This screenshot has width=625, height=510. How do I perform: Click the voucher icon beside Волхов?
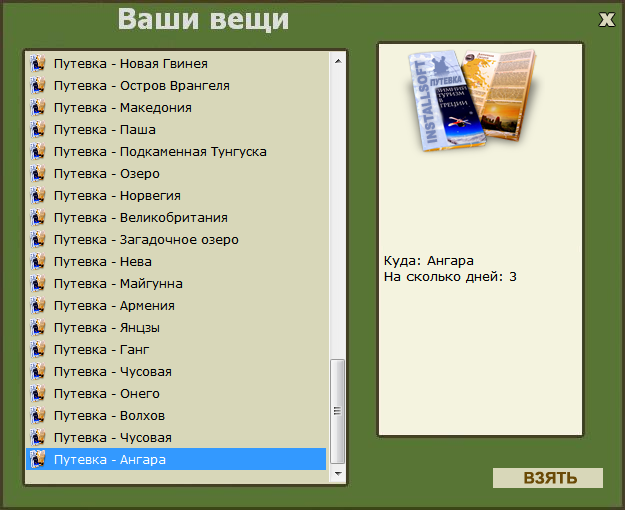(x=37, y=416)
